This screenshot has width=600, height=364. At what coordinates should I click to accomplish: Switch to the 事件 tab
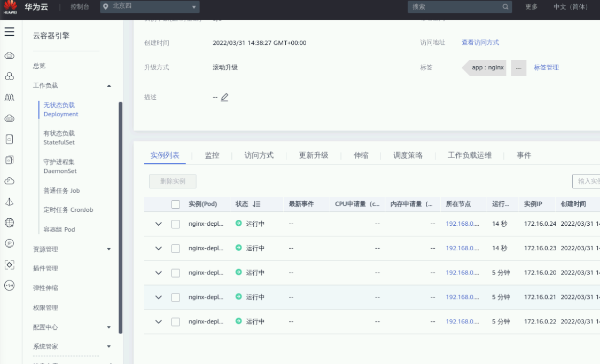point(524,155)
